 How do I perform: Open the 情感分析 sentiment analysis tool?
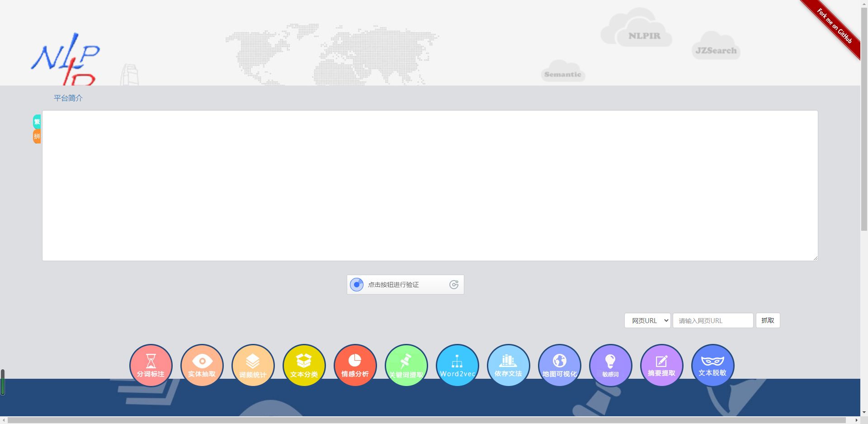click(x=355, y=365)
